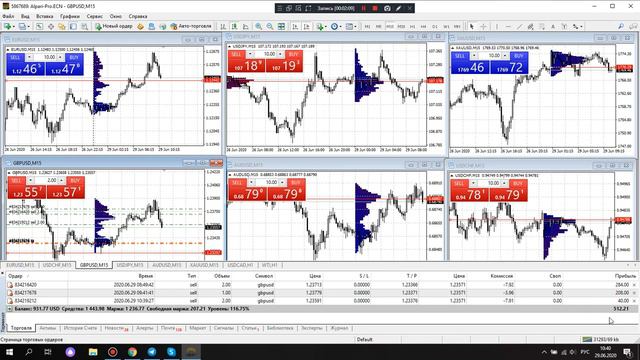This screenshot has height=360, width=640.
Task: Switch chart to candlesticks mode
Action: [x=234, y=27]
